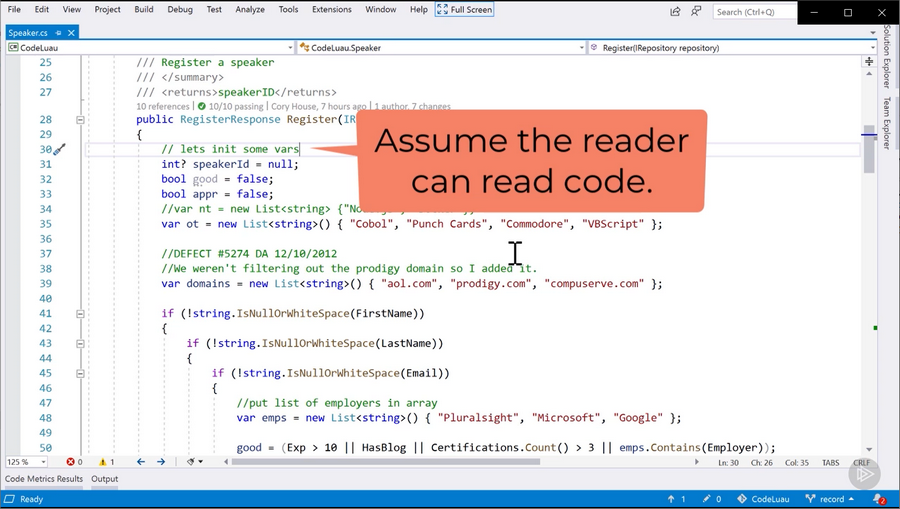Viewport: 900px width, 509px height.
Task: Navigate forward with right arrow
Action: (x=161, y=461)
